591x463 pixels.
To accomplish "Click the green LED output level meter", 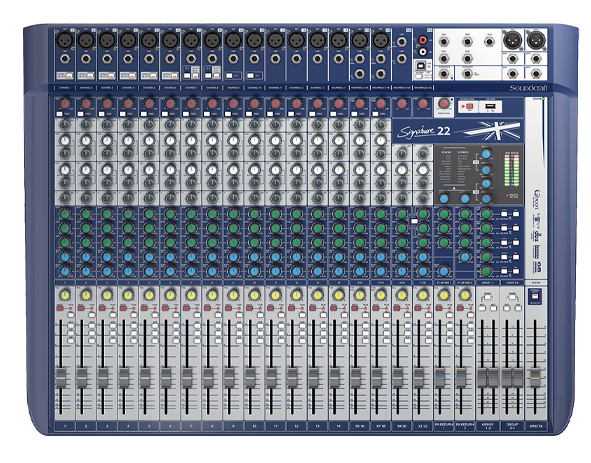I will 512,170.
